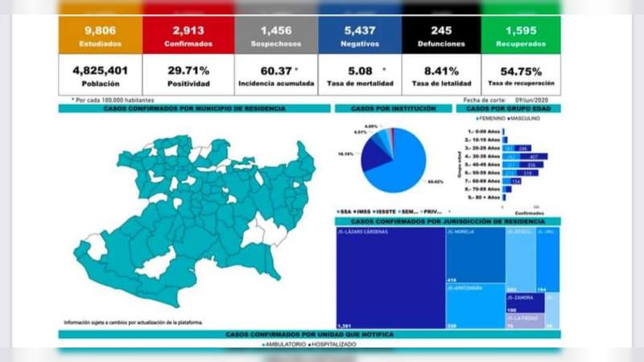Click the JS-Lázaro Cárdenas treemap block

(390, 278)
